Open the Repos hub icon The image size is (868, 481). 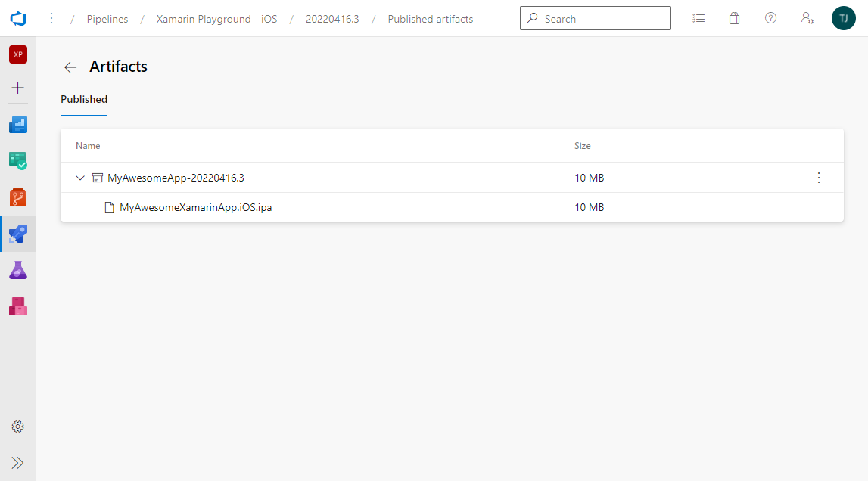click(18, 197)
